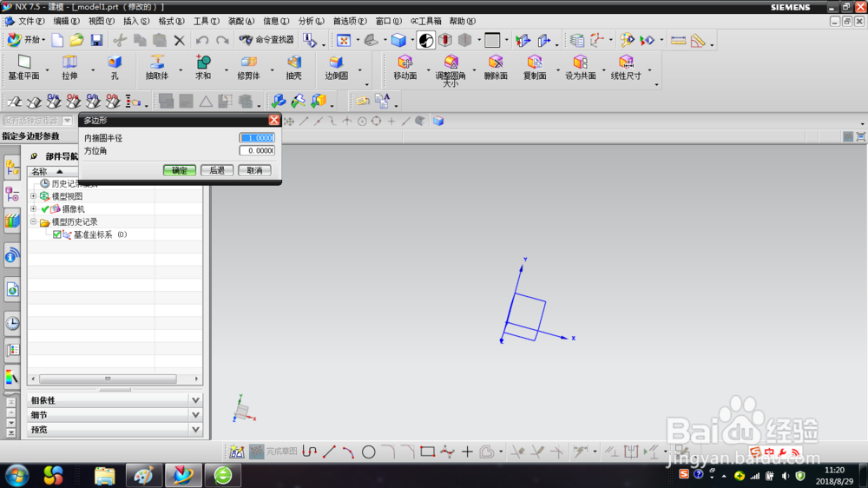
Task: Select the Copy Face (复制面) tool
Action: click(x=535, y=68)
